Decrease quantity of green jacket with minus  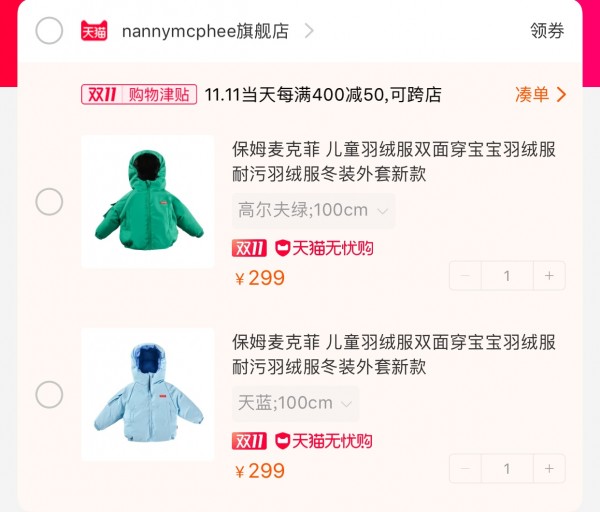coord(465,276)
